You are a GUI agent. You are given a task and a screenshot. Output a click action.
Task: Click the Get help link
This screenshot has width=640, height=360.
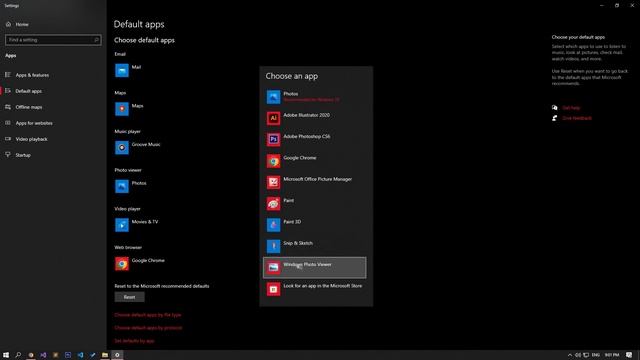pos(571,108)
